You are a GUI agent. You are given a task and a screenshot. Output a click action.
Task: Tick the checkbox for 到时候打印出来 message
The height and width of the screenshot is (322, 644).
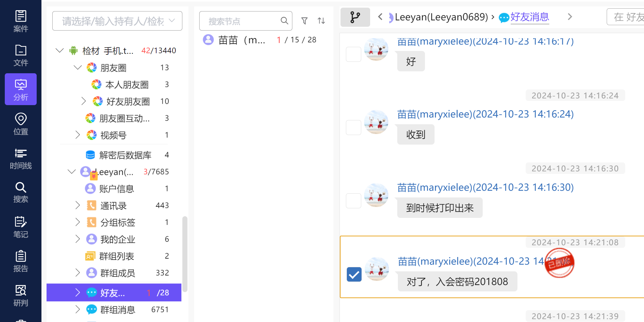tap(354, 201)
